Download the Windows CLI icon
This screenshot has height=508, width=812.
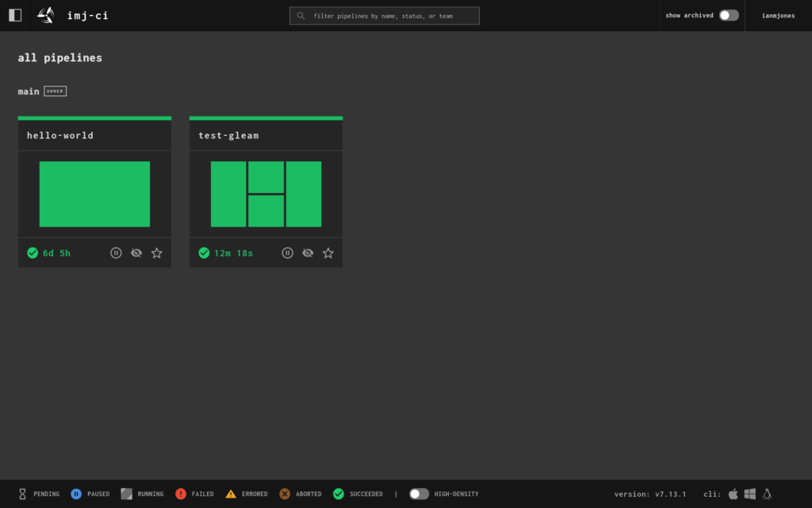tap(750, 494)
